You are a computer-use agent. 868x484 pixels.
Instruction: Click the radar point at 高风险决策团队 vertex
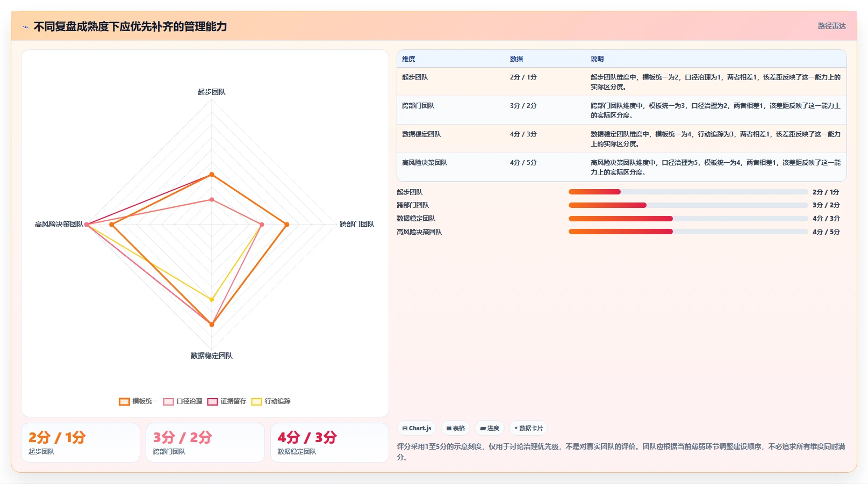[87, 225]
